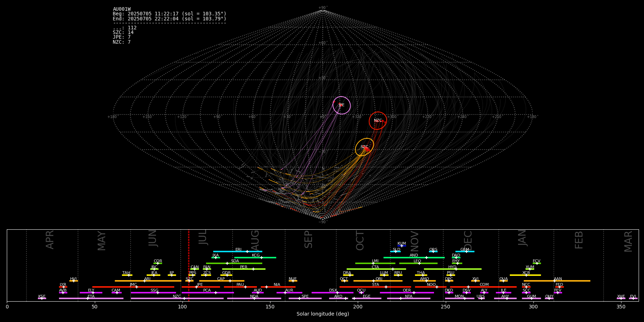
Task: Click the End: 20250705 22:22:04 line
Action: (x=170, y=19)
